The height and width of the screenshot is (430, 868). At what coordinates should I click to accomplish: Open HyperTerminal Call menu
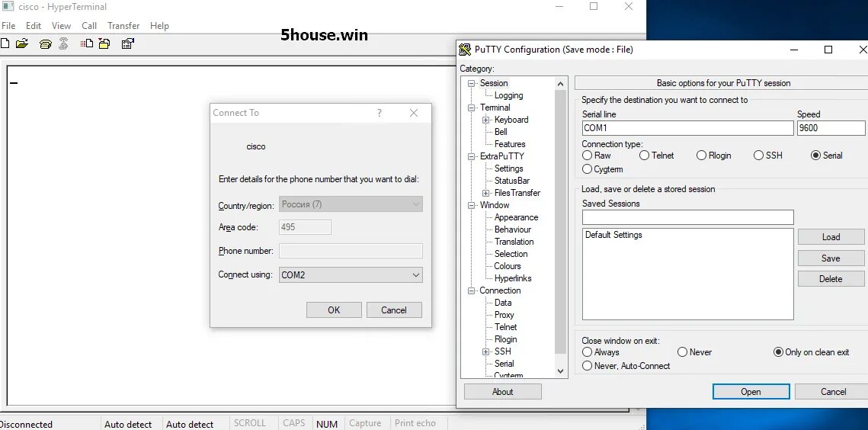[x=89, y=25]
